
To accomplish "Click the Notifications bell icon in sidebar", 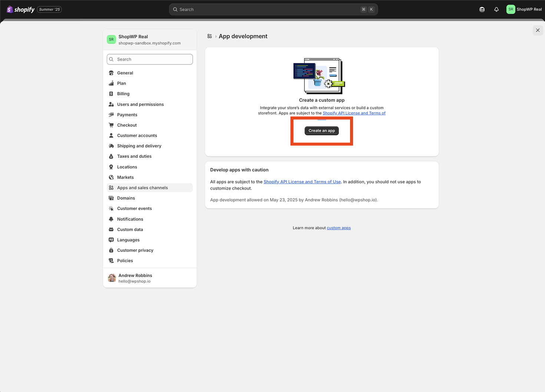I will (x=111, y=219).
